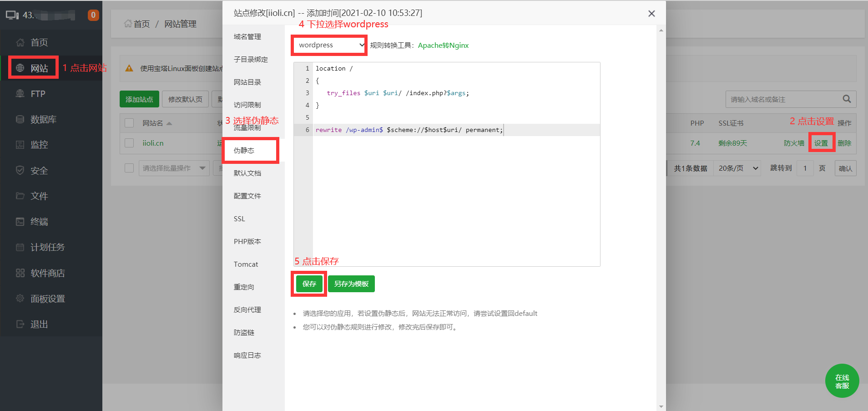The height and width of the screenshot is (411, 868).
Task: Click the 删除 link for iioli.cn
Action: [x=844, y=143]
